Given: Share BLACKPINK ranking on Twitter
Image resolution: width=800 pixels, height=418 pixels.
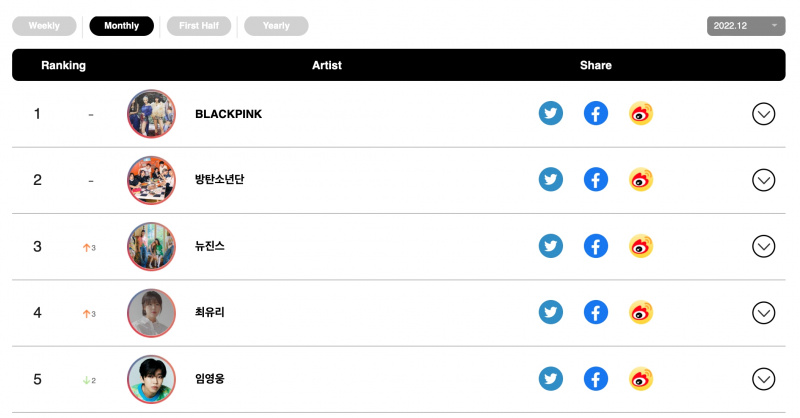Looking at the screenshot, I should (551, 113).
